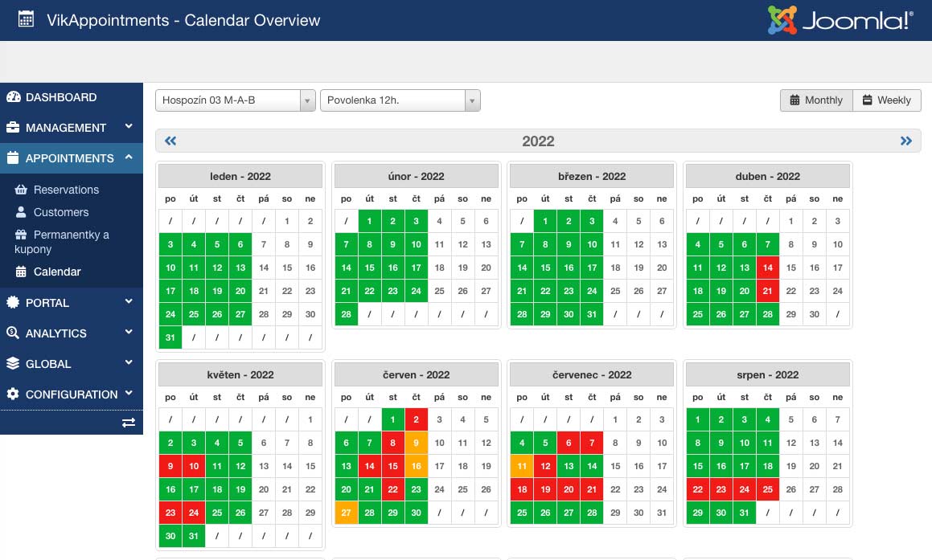This screenshot has width=932, height=560.
Task: Click the duben - 2022 month header
Action: point(767,177)
